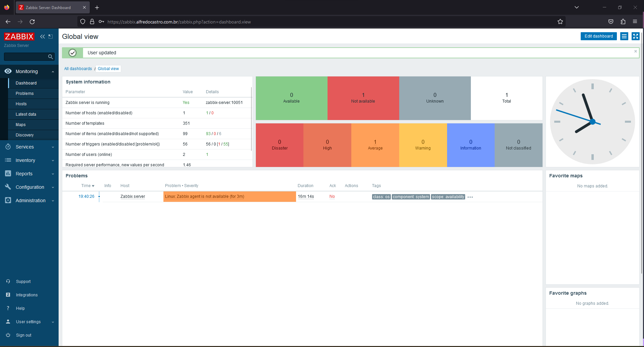Click the Inventory list icon

click(x=8, y=160)
